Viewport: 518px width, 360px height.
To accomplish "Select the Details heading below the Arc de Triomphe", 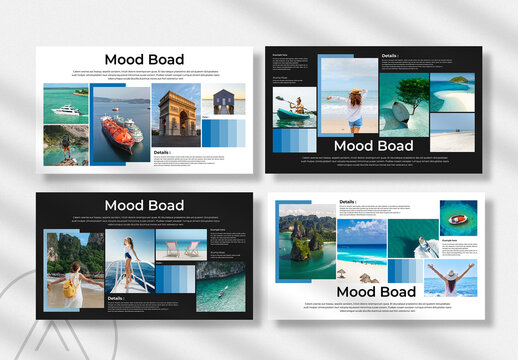I will click(x=162, y=152).
